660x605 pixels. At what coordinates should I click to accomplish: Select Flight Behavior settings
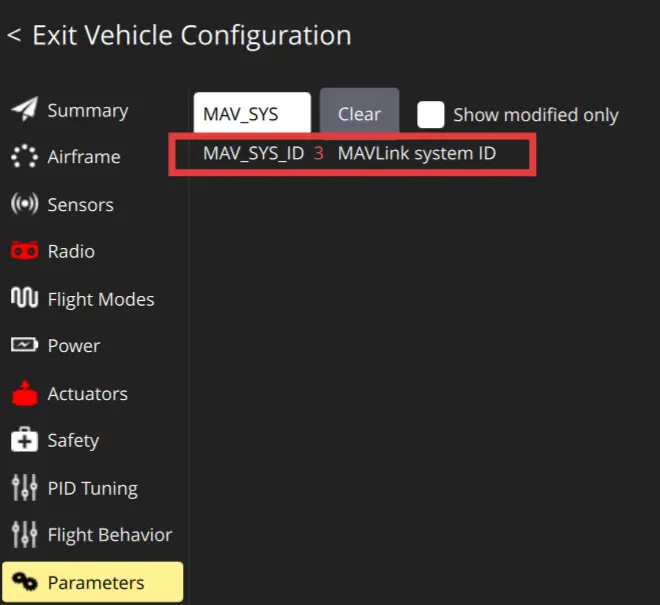pyautogui.click(x=92, y=535)
